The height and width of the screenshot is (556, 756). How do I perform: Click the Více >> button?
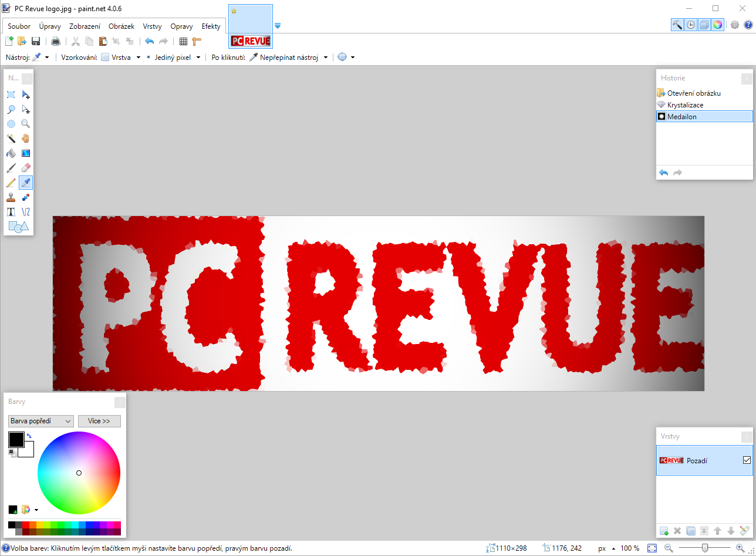99,421
